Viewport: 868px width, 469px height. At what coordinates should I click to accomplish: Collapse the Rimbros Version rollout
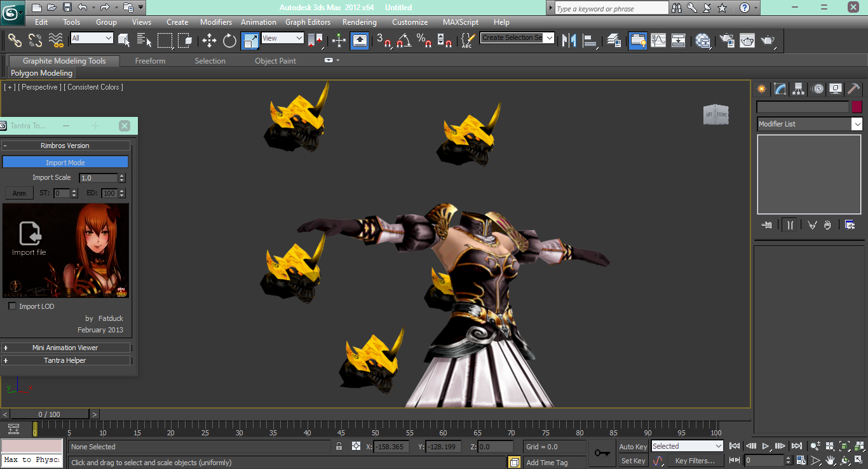[65, 146]
